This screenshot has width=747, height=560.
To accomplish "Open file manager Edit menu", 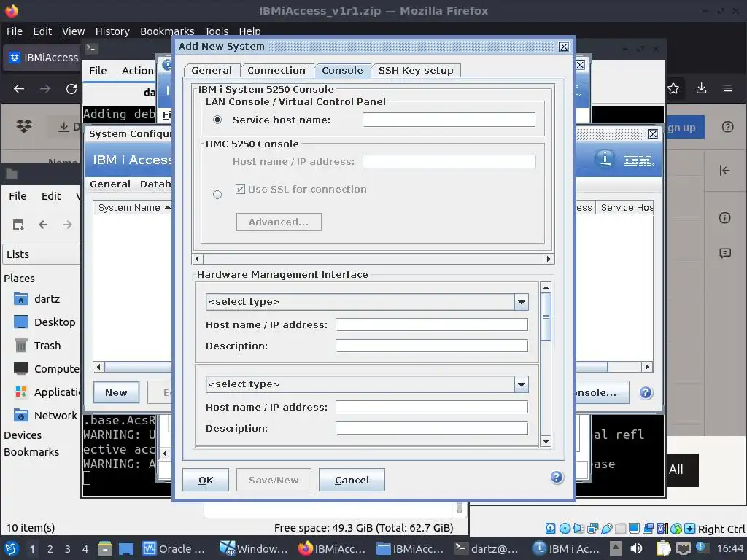I will (x=51, y=196).
